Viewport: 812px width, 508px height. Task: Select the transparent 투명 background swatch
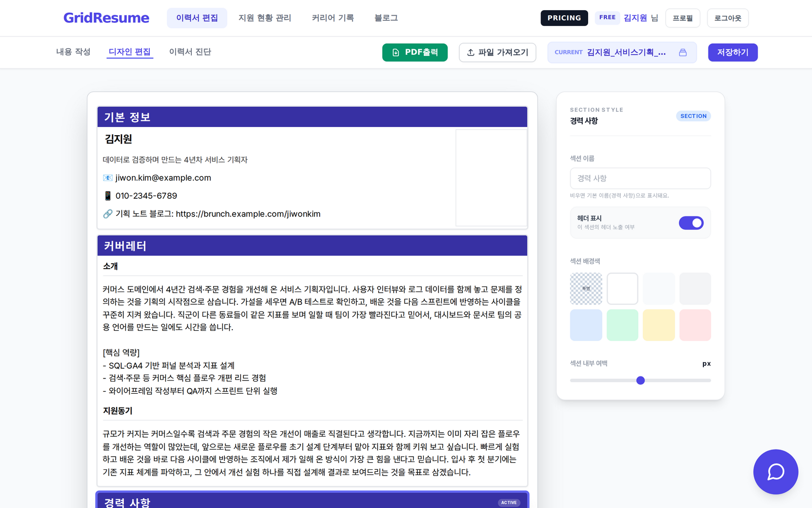586,289
